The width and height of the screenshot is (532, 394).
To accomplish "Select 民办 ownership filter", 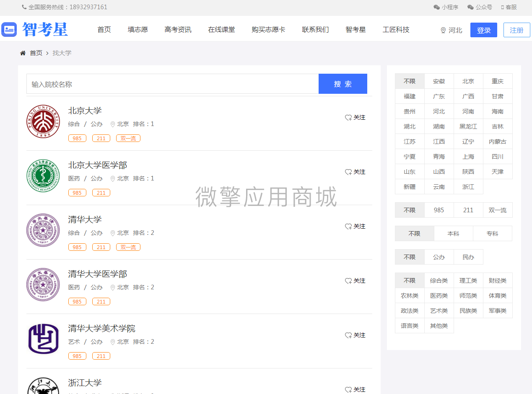I will click(x=468, y=257).
